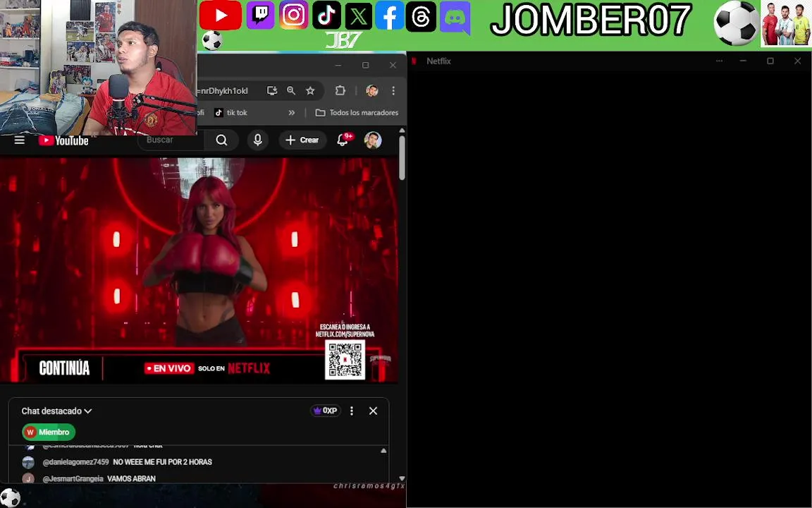Click the Netflix live video player
The height and width of the screenshot is (508, 812).
[199, 270]
